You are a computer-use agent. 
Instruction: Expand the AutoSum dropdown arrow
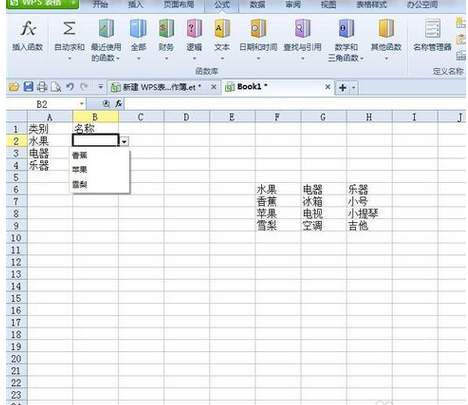pyautogui.click(x=69, y=59)
